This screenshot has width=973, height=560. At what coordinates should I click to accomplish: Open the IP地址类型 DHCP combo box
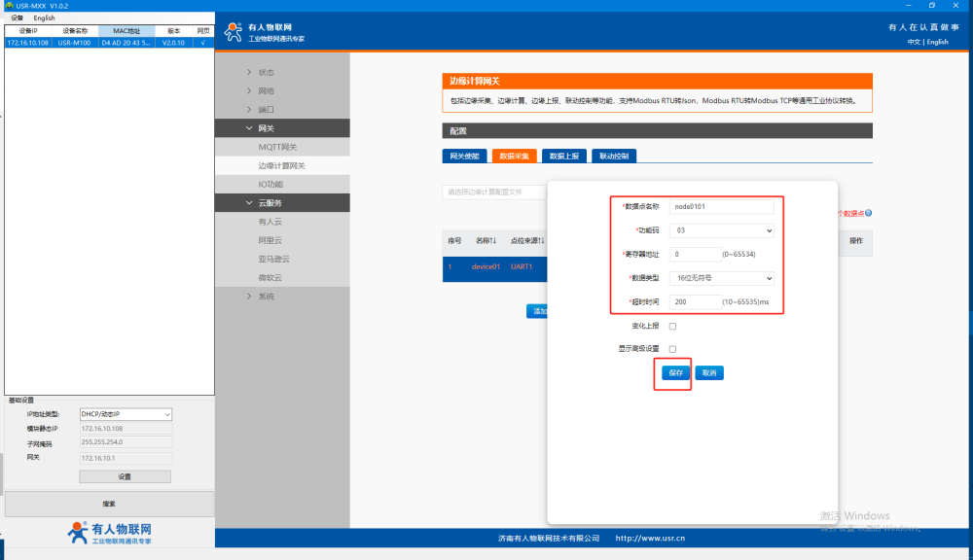pyautogui.click(x=126, y=414)
